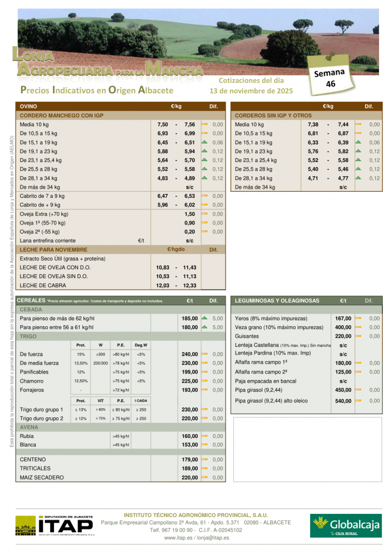Click green arrow for sin IGP 28,1 a 34 kg
392x555 pixels.
[x=358, y=178]
